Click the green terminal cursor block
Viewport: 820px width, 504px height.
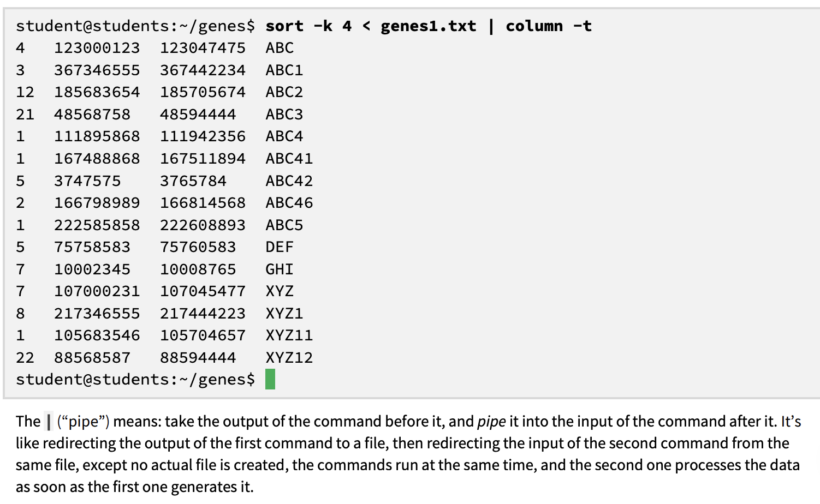270,379
